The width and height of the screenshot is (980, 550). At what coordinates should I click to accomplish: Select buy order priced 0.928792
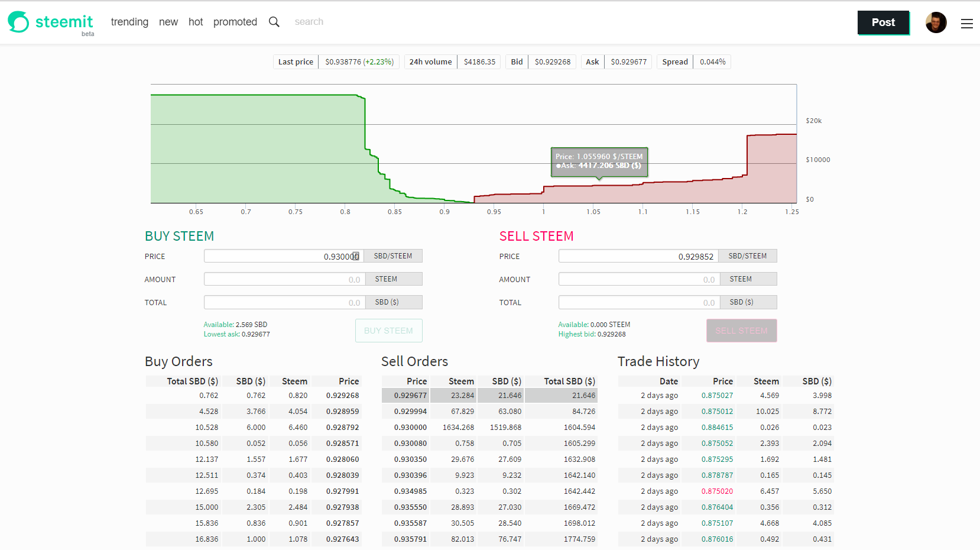253,428
